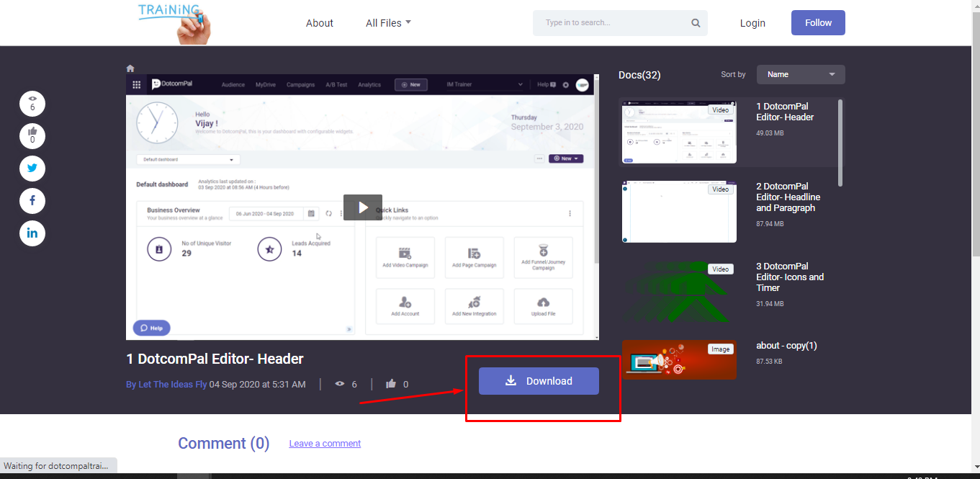Download the video file
The width and height of the screenshot is (980, 479).
[x=539, y=381]
